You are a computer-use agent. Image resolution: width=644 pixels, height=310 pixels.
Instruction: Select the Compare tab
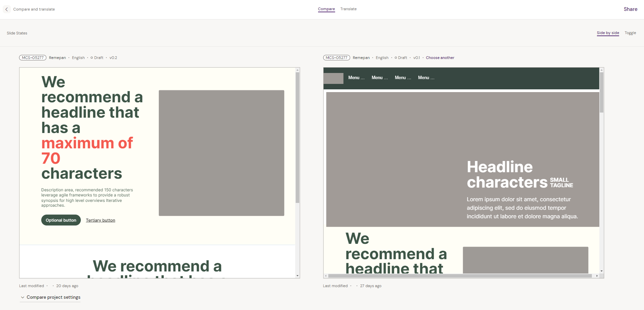pos(326,9)
